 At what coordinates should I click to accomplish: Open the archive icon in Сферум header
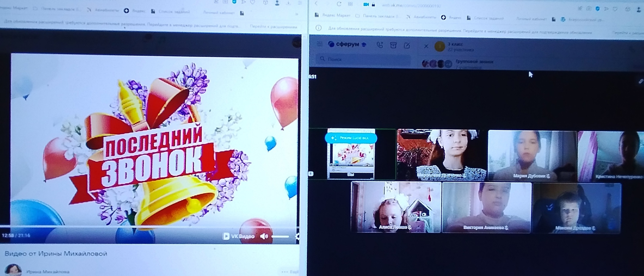pyautogui.click(x=393, y=45)
